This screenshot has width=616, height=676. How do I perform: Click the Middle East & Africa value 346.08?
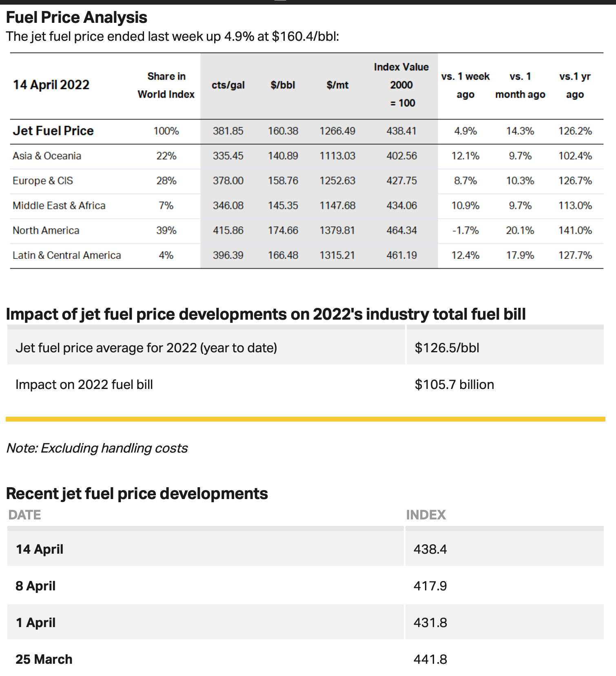(228, 205)
